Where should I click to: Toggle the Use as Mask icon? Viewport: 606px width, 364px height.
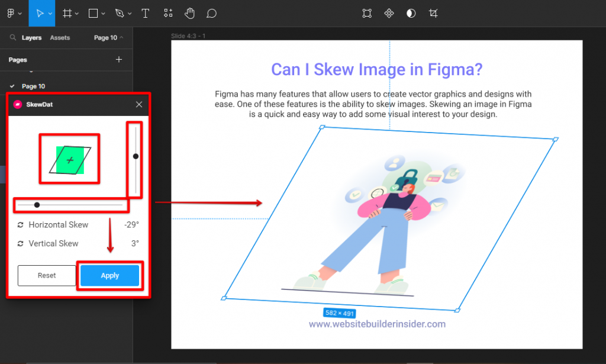(x=411, y=13)
